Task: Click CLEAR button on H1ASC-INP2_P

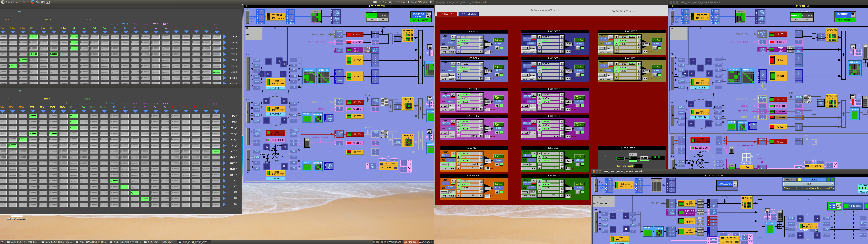Action: click(x=532, y=52)
